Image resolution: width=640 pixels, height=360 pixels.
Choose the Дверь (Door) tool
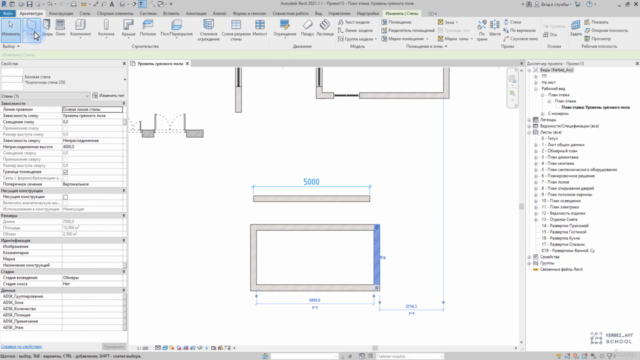coord(47,28)
